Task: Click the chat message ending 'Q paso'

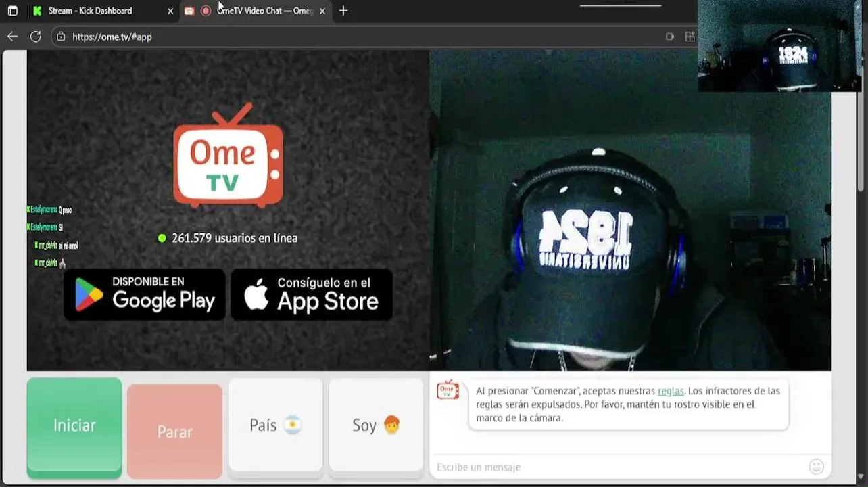Action: tap(65, 210)
